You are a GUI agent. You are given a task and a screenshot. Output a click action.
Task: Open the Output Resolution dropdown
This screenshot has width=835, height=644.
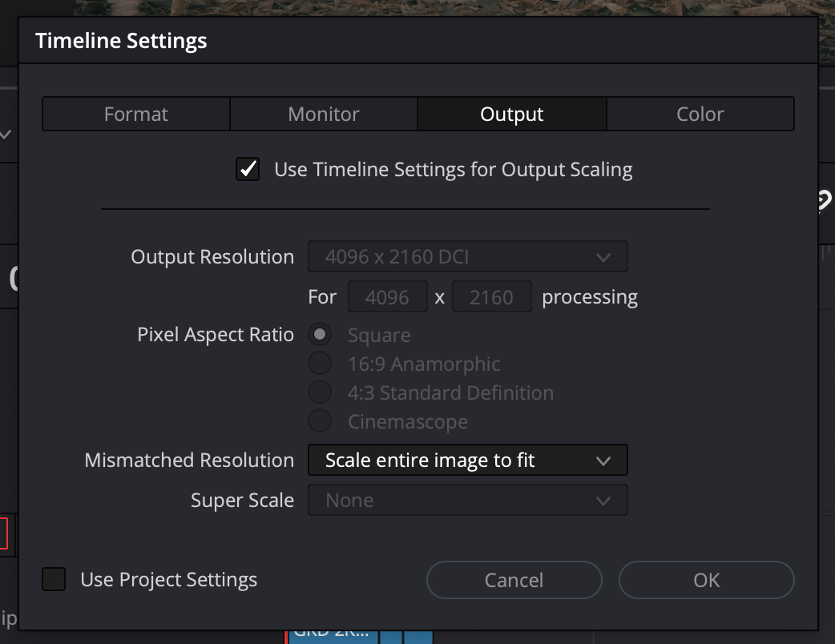click(467, 257)
